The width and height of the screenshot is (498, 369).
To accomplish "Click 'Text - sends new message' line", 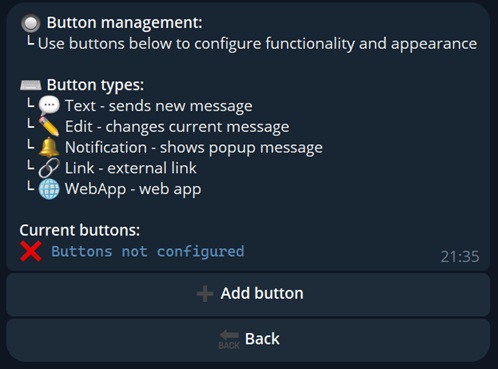I will click(159, 106).
